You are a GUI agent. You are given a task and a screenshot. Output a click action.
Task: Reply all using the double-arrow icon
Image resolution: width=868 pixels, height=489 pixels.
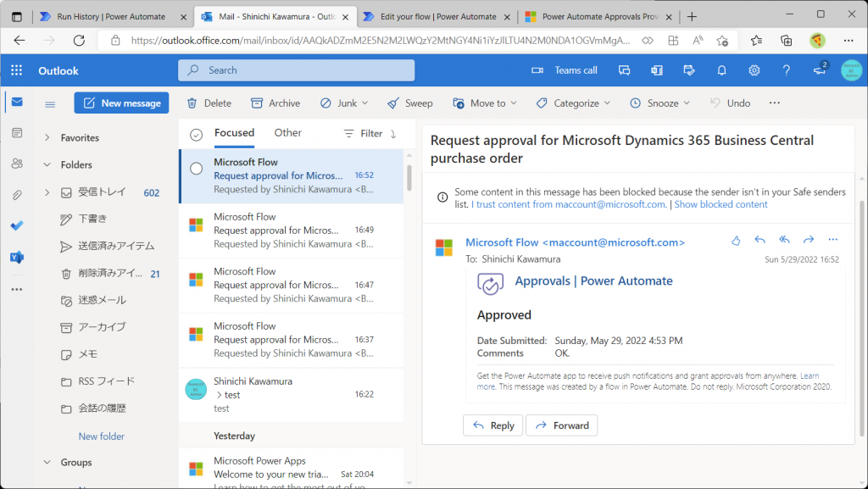pos(784,240)
